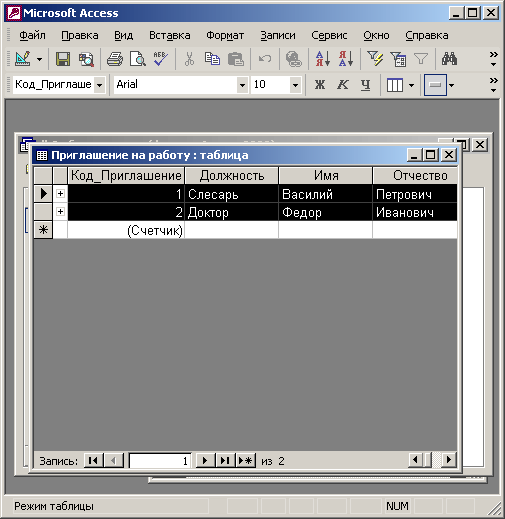The width and height of the screenshot is (505, 519).
Task: Expand subdatasheet for the Доктор row
Action: [60, 211]
